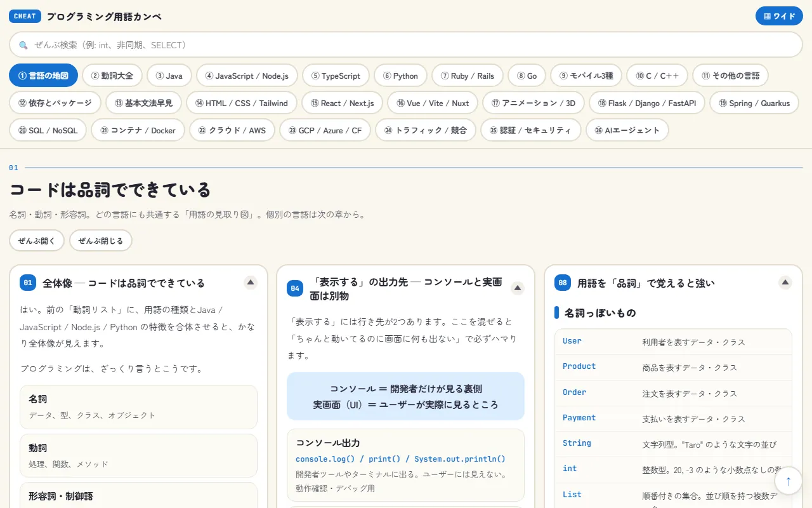Choose the ㉓ GCP / Azure / CF tab
The height and width of the screenshot is (508, 812).
(x=325, y=130)
